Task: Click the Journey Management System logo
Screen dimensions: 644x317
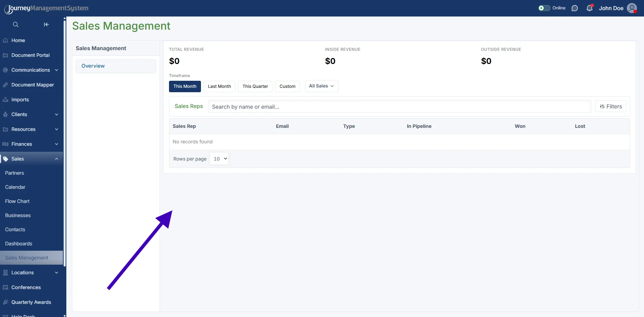Action: click(46, 8)
